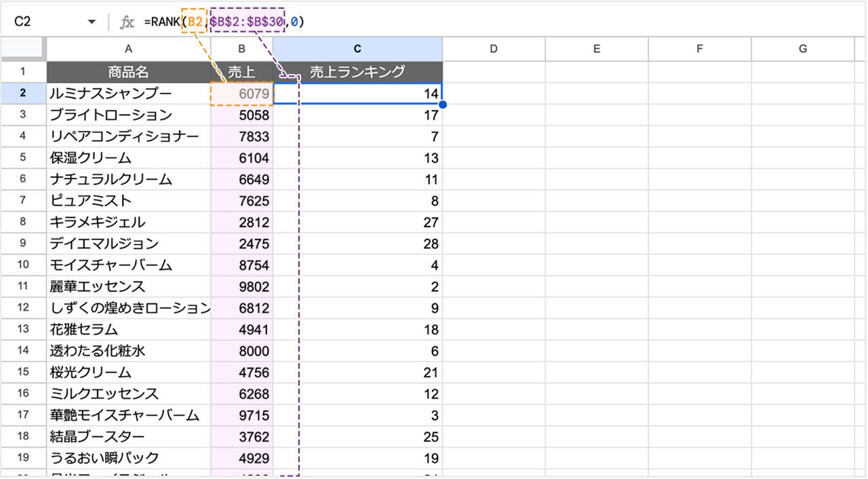Select row 2 header

tap(22, 94)
